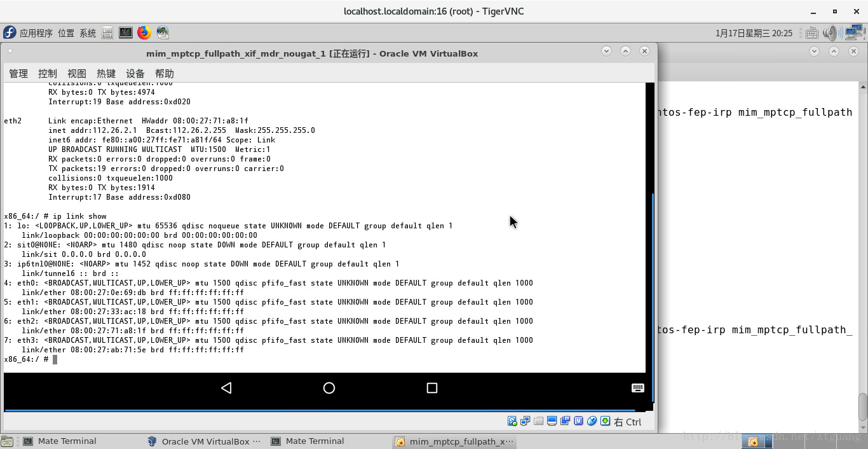868x449 pixels.
Task: Click the keyboard indicator in system tray
Action: [811, 33]
